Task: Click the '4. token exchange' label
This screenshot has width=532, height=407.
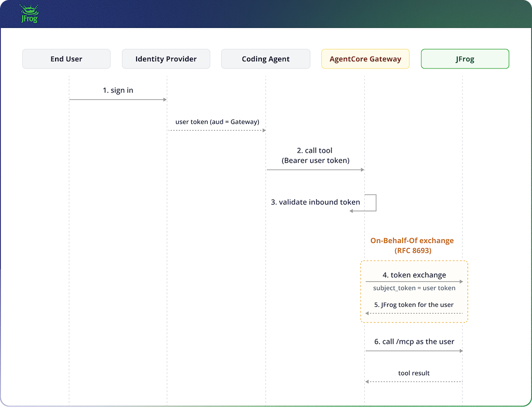Action: (414, 275)
